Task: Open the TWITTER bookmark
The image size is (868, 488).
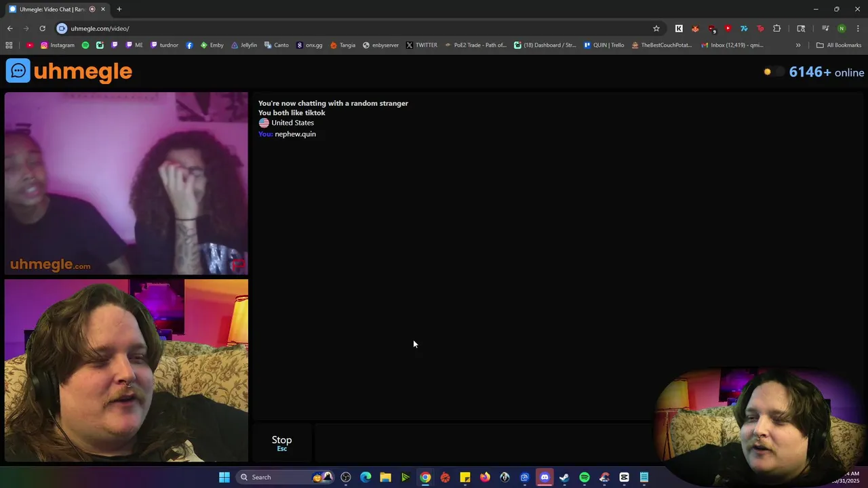Action: click(x=422, y=45)
